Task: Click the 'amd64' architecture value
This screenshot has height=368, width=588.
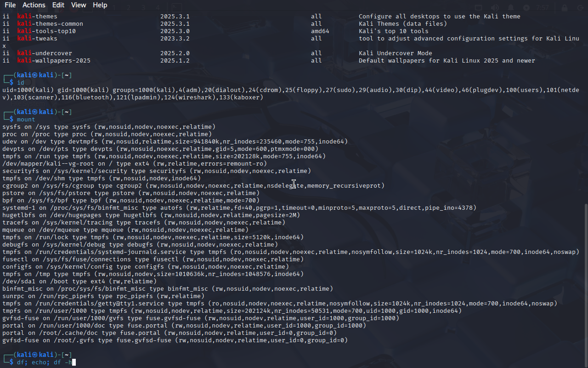Action: click(x=320, y=31)
